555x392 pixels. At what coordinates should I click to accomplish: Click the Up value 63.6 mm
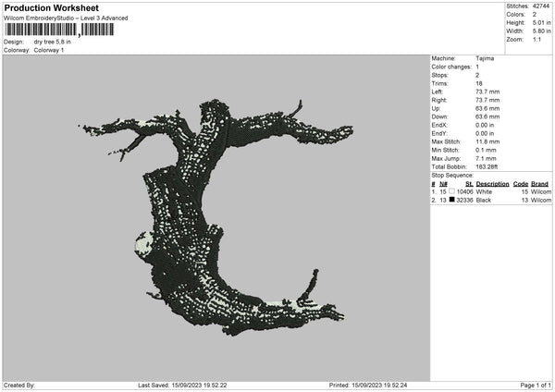tap(487, 108)
